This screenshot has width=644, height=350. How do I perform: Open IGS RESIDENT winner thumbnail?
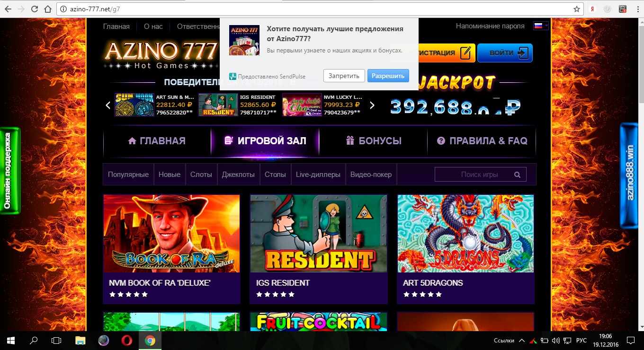218,105
